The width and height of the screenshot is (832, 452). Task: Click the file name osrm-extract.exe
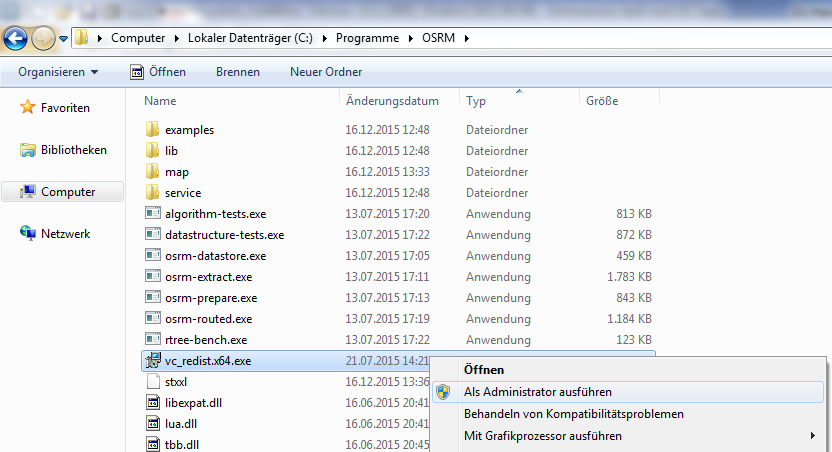click(x=209, y=277)
